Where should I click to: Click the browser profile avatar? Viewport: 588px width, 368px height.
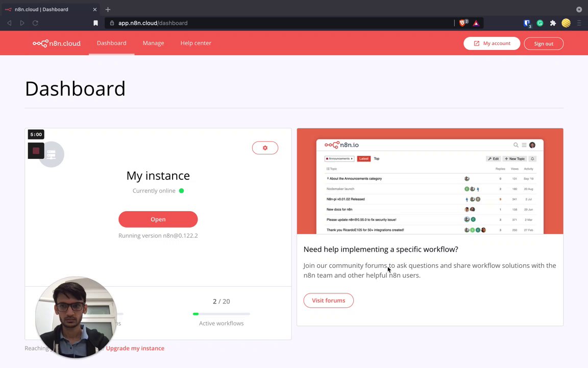(566, 23)
